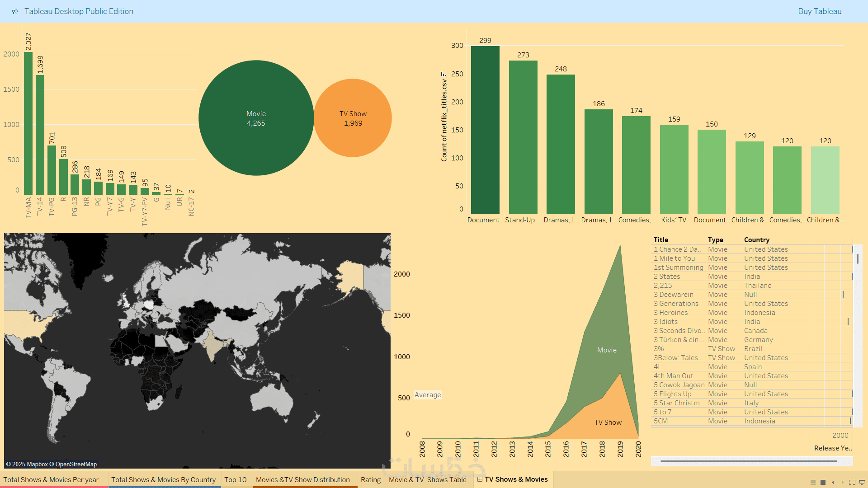The height and width of the screenshot is (488, 868).
Task: Select the orange TV Show bubble
Action: point(353,118)
